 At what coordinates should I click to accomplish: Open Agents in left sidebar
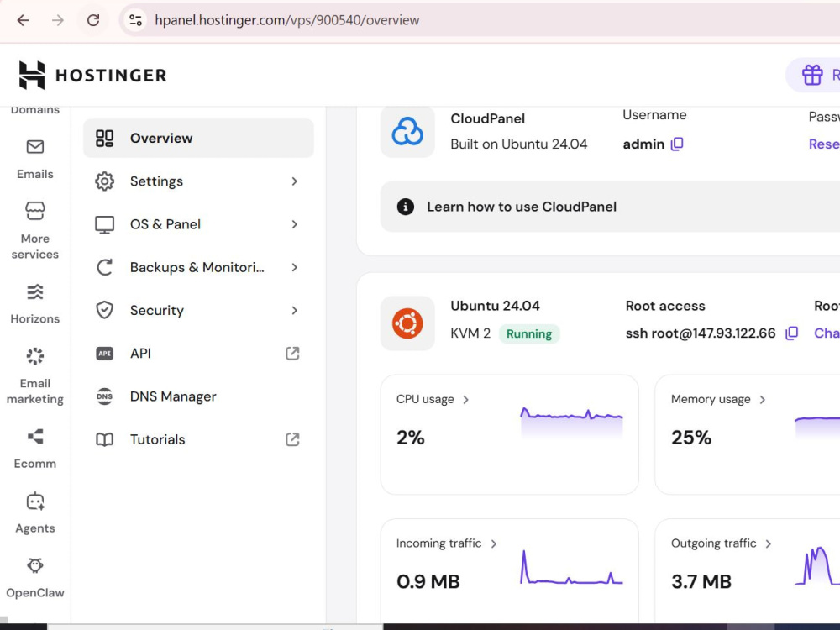click(x=34, y=513)
